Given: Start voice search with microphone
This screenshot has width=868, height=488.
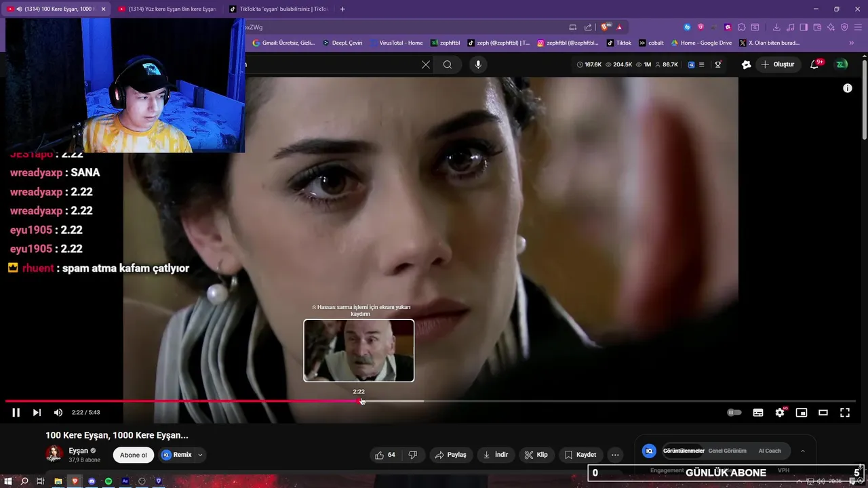Looking at the screenshot, I should 478,64.
